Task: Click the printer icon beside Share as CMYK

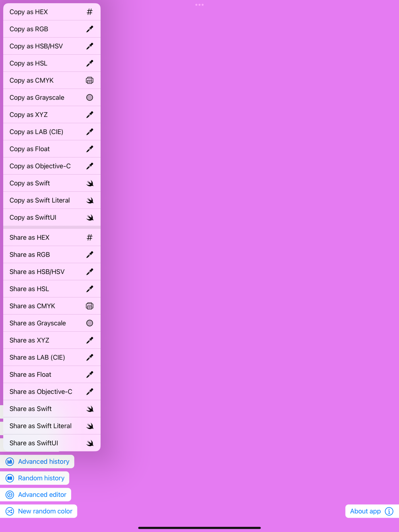Action: 90,306
